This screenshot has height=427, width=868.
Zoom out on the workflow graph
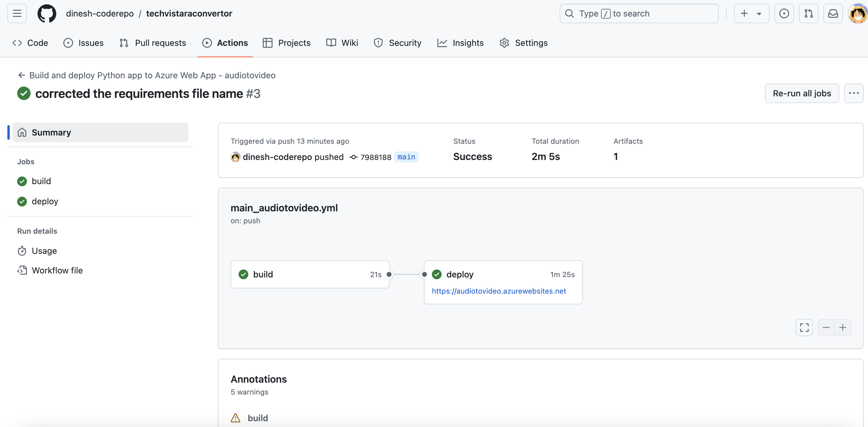[826, 328]
